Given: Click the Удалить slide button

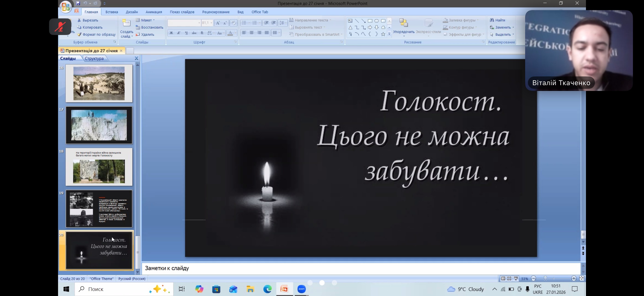Looking at the screenshot, I should 147,35.
